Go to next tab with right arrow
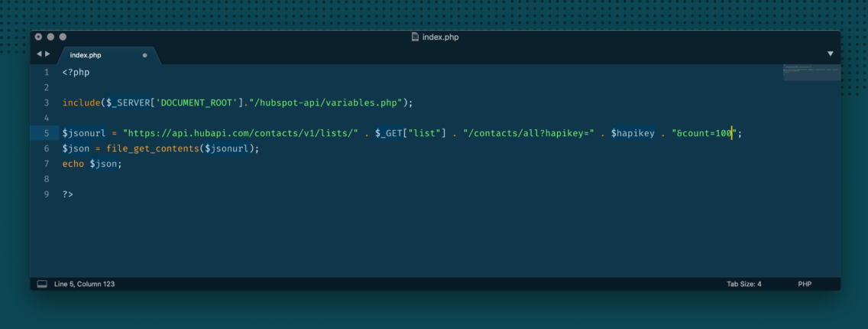868x329 pixels. (x=47, y=54)
